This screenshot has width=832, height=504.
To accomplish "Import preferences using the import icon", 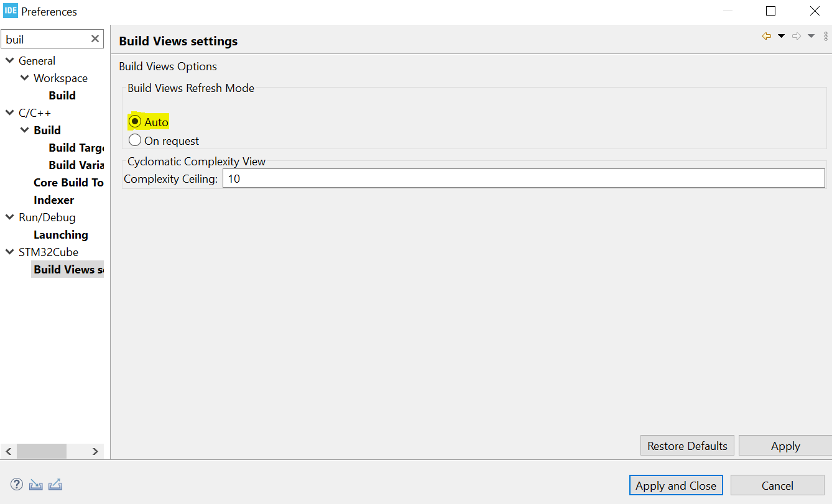I will pos(35,484).
